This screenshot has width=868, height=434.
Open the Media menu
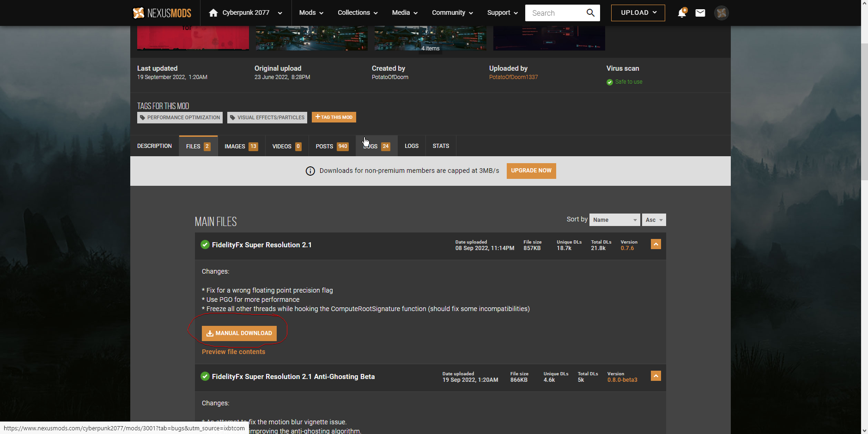click(405, 13)
